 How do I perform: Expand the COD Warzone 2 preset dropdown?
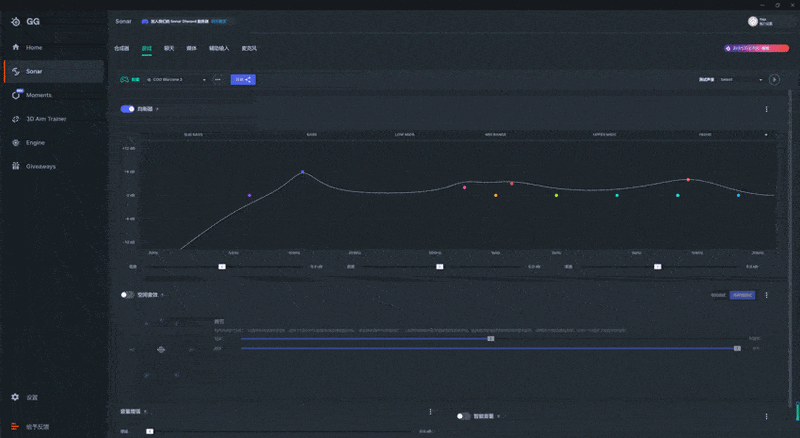pyautogui.click(x=177, y=79)
